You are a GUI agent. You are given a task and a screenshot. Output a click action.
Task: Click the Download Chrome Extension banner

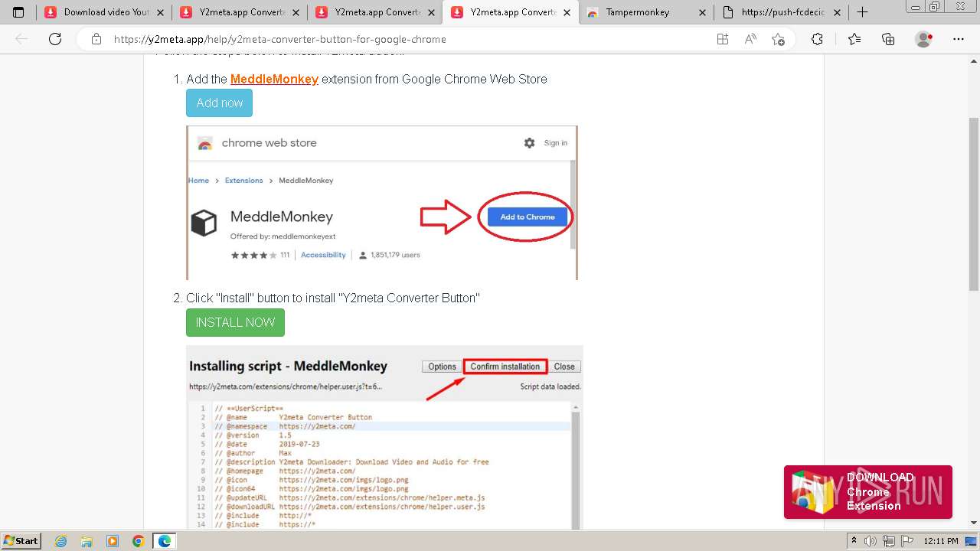[x=868, y=492]
